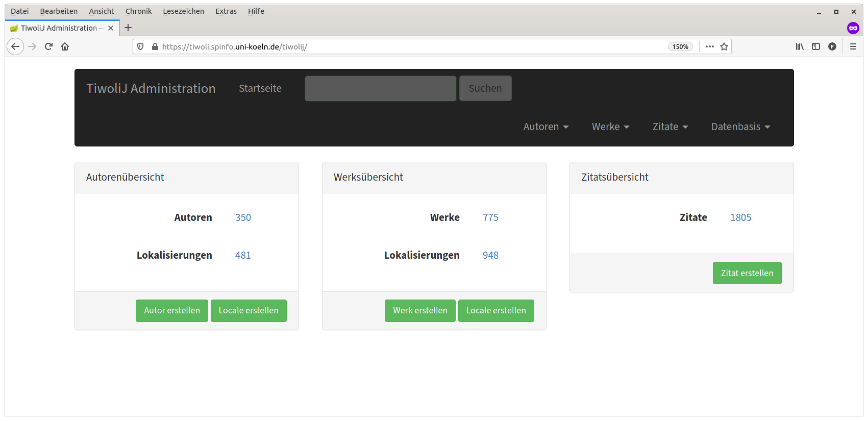The image size is (868, 421).
Task: Click the bold Zitate label
Action: [x=693, y=217]
